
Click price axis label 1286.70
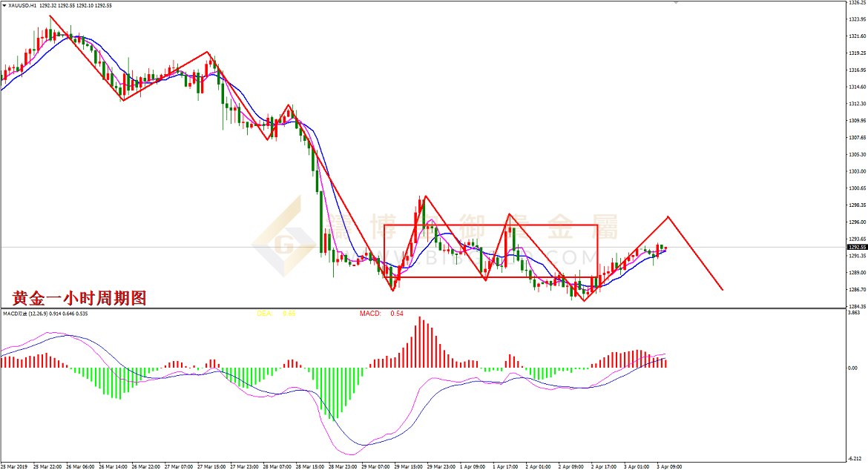(857, 290)
